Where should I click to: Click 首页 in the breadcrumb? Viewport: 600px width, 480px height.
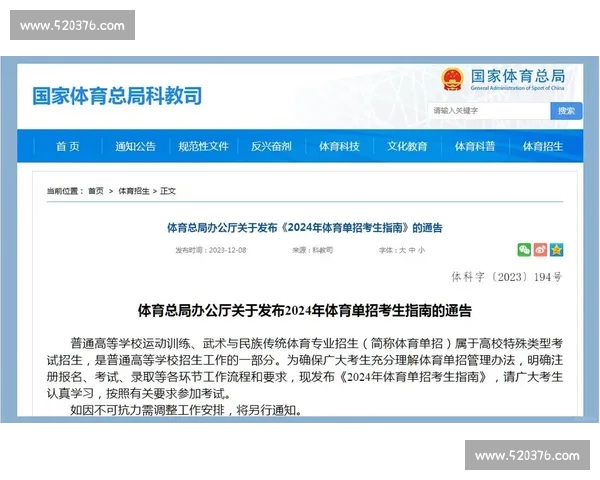pyautogui.click(x=96, y=191)
